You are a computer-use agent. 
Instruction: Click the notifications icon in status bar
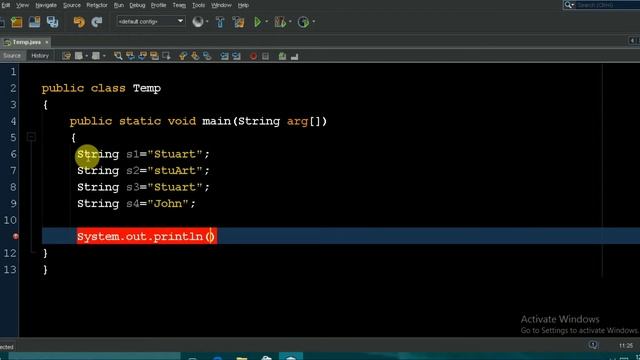click(x=593, y=345)
